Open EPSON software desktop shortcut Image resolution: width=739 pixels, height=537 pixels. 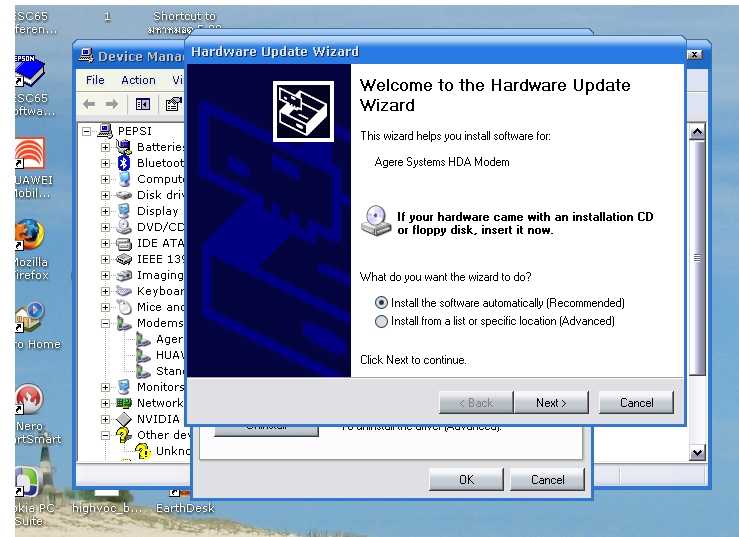coord(33,86)
